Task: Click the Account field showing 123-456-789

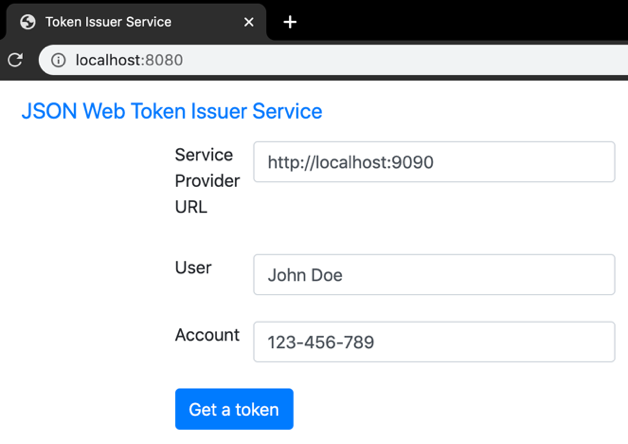Action: pyautogui.click(x=434, y=342)
